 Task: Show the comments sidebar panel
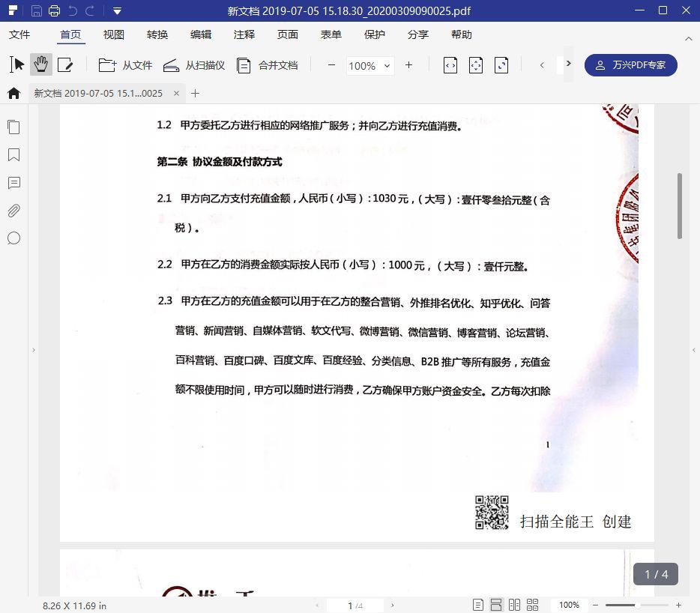point(13,183)
